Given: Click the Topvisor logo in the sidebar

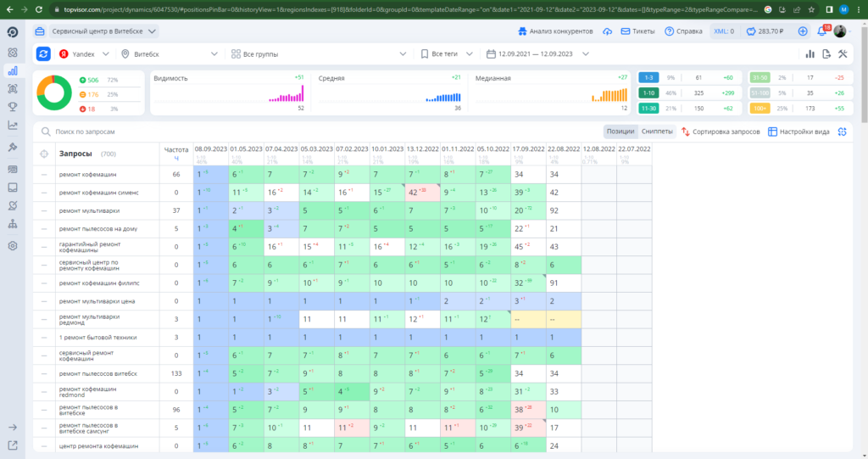Looking at the screenshot, I should (x=12, y=32).
